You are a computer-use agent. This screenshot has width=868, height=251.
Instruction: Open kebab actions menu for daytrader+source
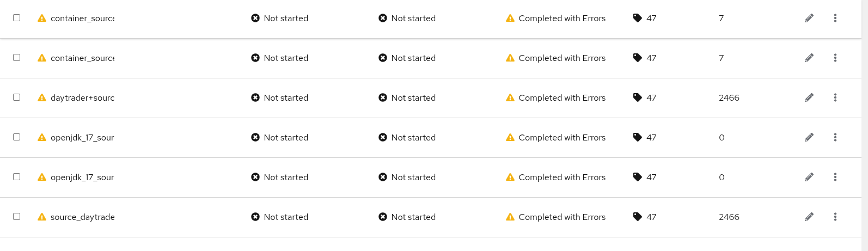point(835,97)
